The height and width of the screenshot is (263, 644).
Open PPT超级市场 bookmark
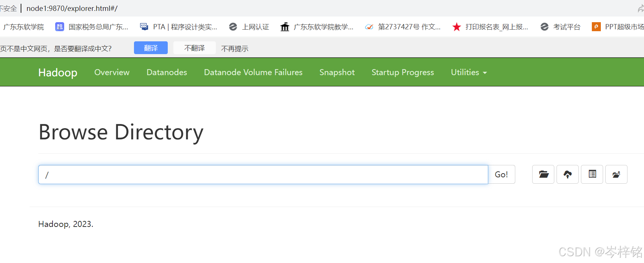click(x=618, y=27)
